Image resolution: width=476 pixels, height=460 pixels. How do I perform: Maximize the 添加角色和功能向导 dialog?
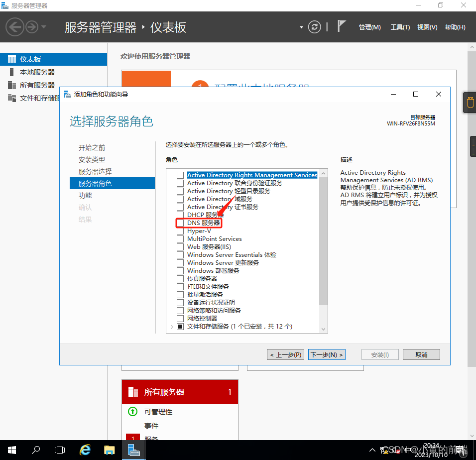point(416,95)
